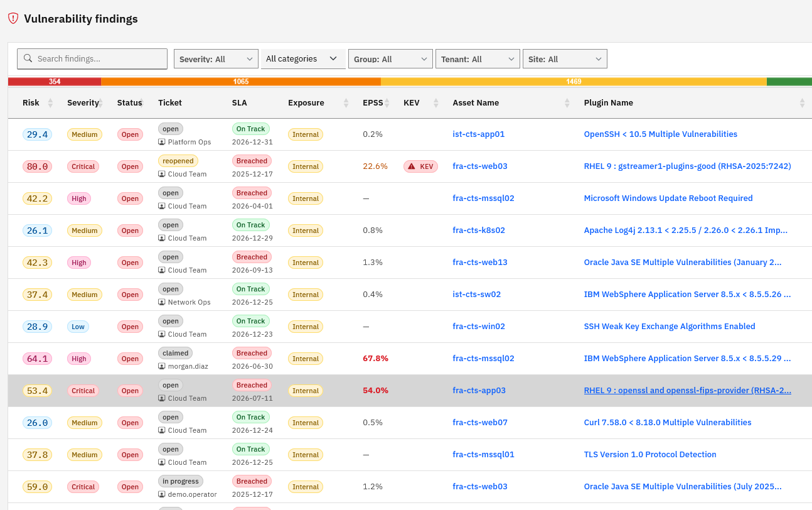Select the yellow 1469 segment of the severity bar
The height and width of the screenshot is (510, 812).
(574, 82)
